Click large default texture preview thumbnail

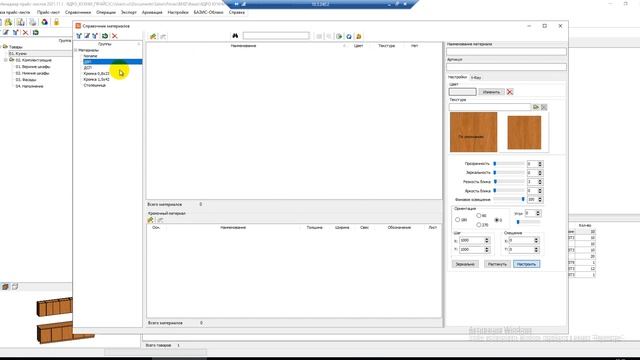coord(473,132)
